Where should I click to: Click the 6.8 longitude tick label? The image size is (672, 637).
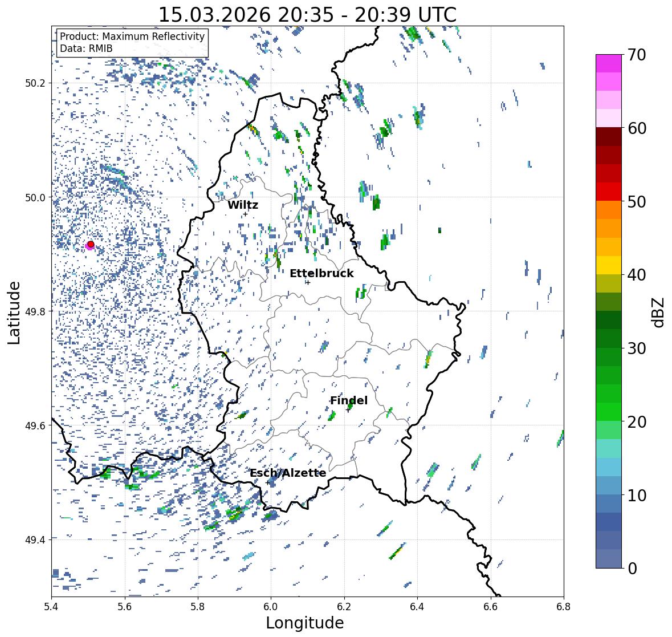coord(564,606)
